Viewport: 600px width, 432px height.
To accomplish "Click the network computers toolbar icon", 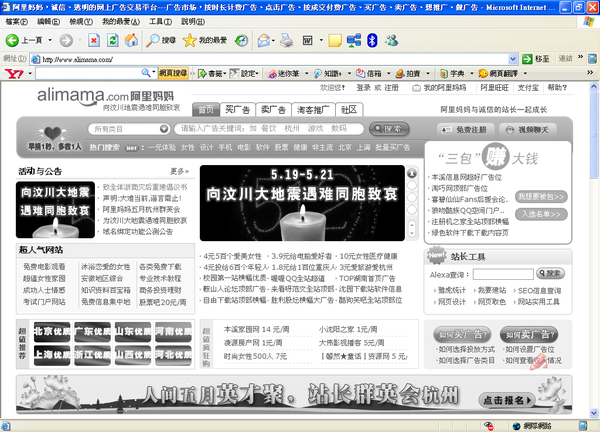I will tap(354, 40).
